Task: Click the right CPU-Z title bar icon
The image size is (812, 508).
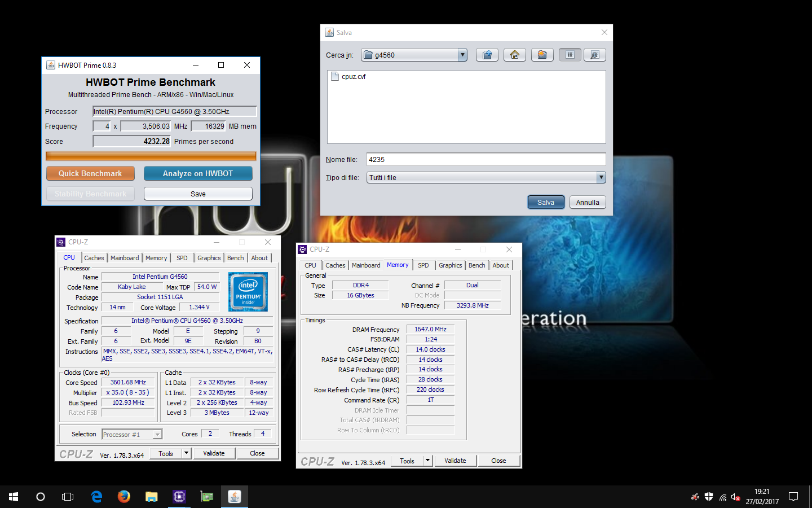Action: click(x=303, y=249)
